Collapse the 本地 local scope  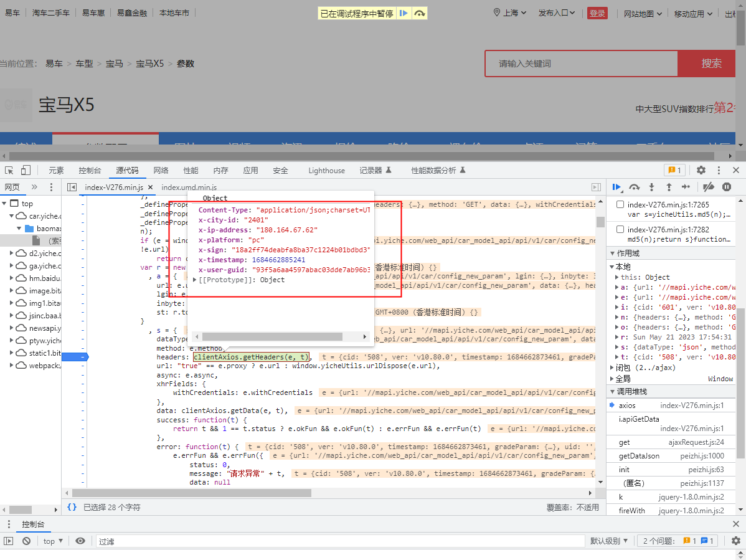tap(612, 267)
